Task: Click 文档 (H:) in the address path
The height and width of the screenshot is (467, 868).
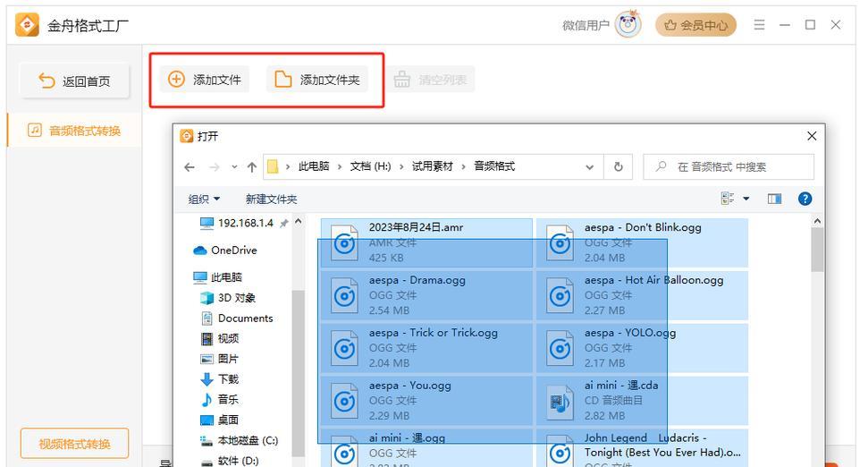Action: point(370,166)
